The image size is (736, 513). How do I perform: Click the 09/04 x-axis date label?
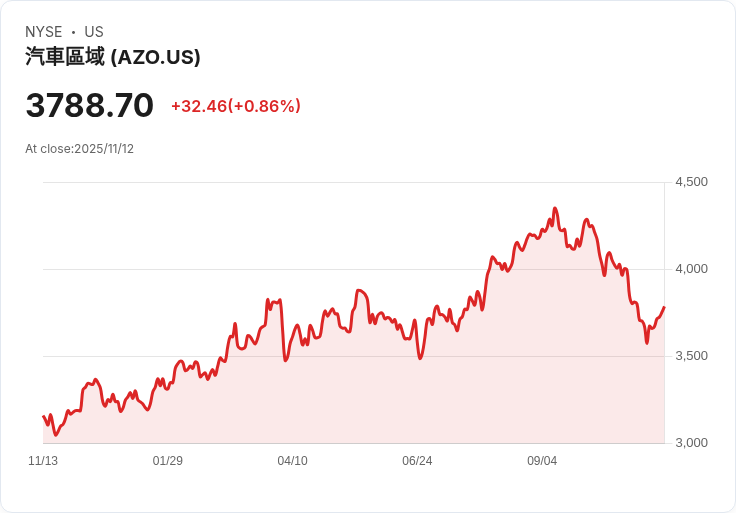542,461
